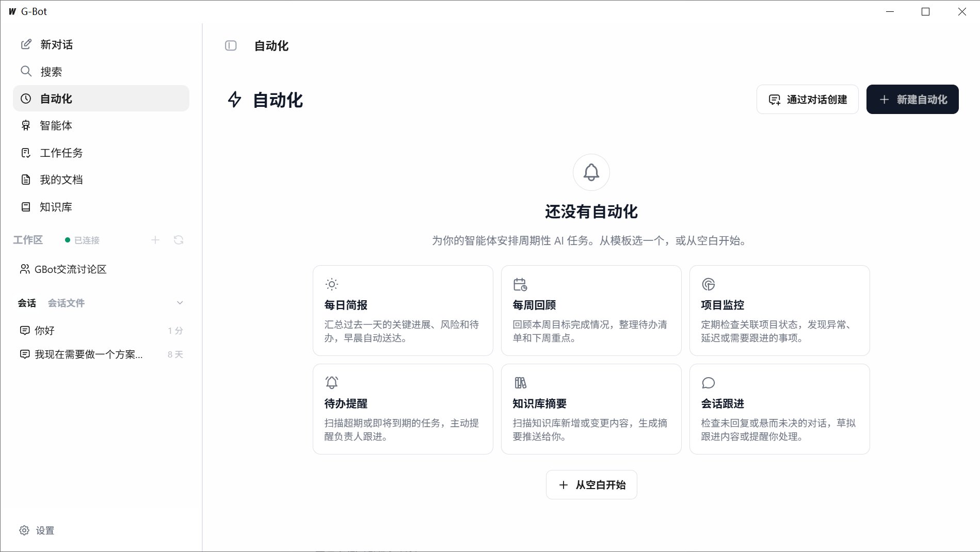Click the 通过对话创建 button
This screenshot has width=980, height=552.
(x=808, y=100)
